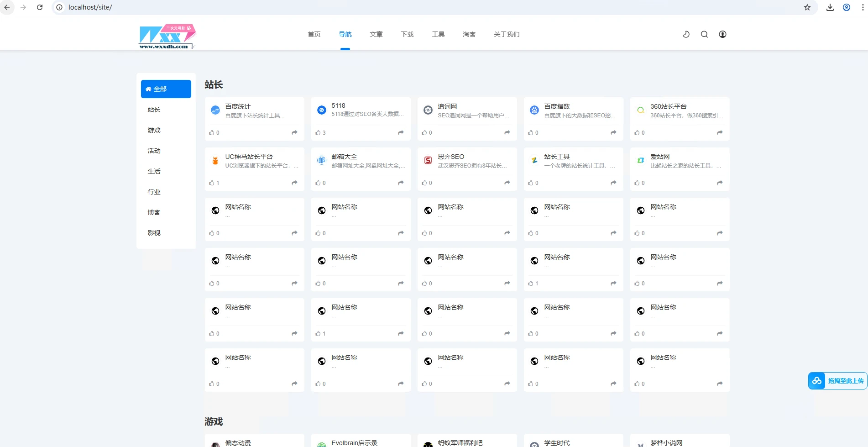Screen dimensions: 868x447
Task: Click the user account icon in the header
Action: (722, 34)
